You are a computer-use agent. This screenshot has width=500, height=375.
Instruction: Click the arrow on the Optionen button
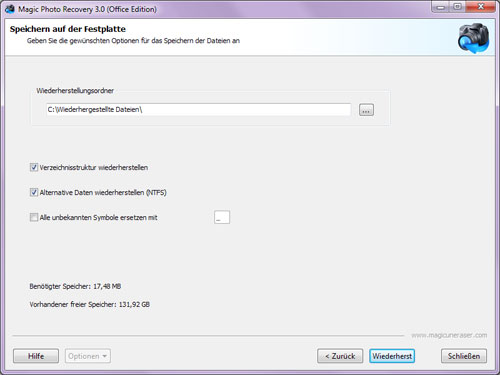(x=105, y=356)
